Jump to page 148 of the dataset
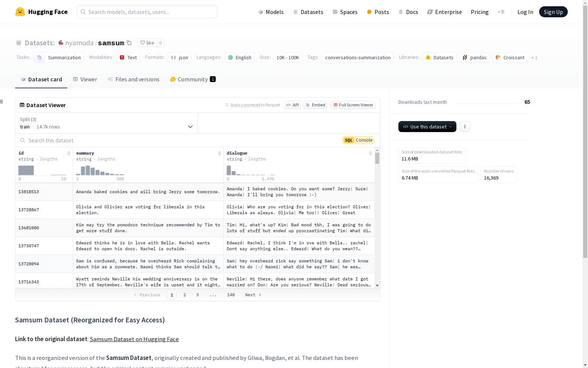588x368 pixels. pos(231,295)
